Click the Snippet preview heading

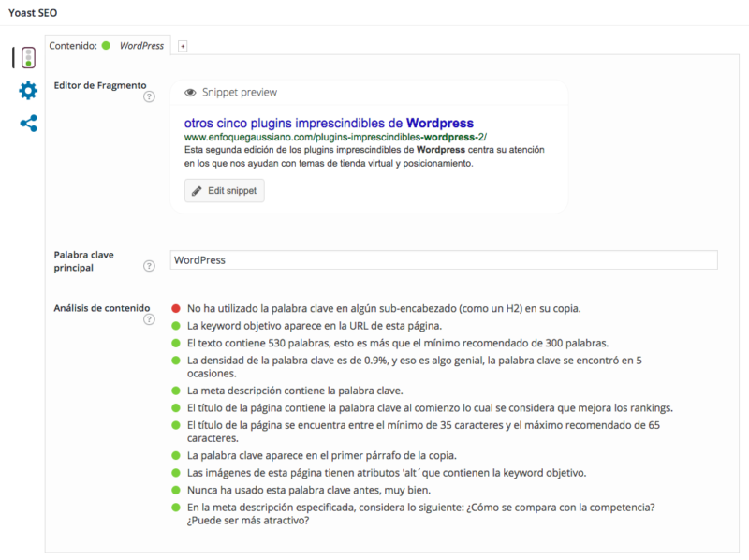coord(240,92)
